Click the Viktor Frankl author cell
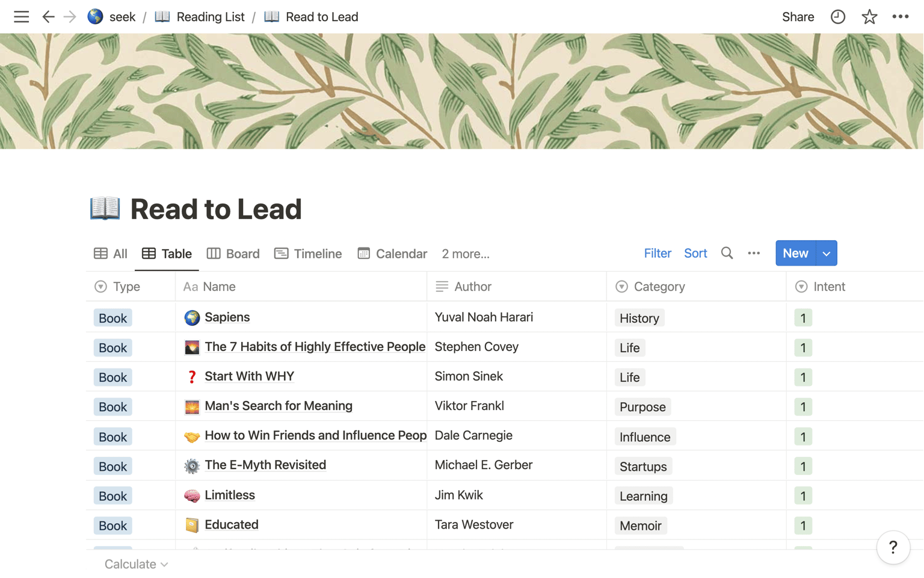924x578 pixels. coord(517,406)
